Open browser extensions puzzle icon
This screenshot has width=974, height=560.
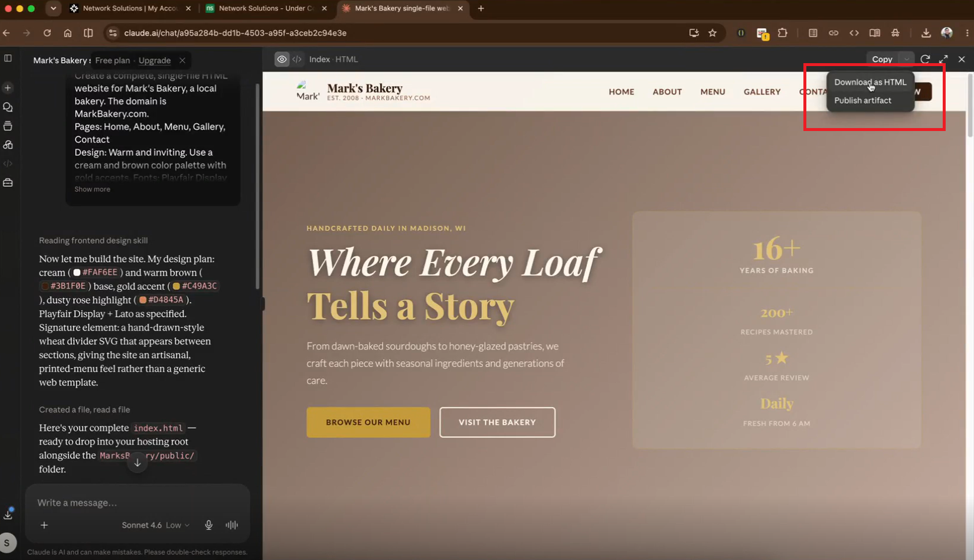[x=783, y=33]
